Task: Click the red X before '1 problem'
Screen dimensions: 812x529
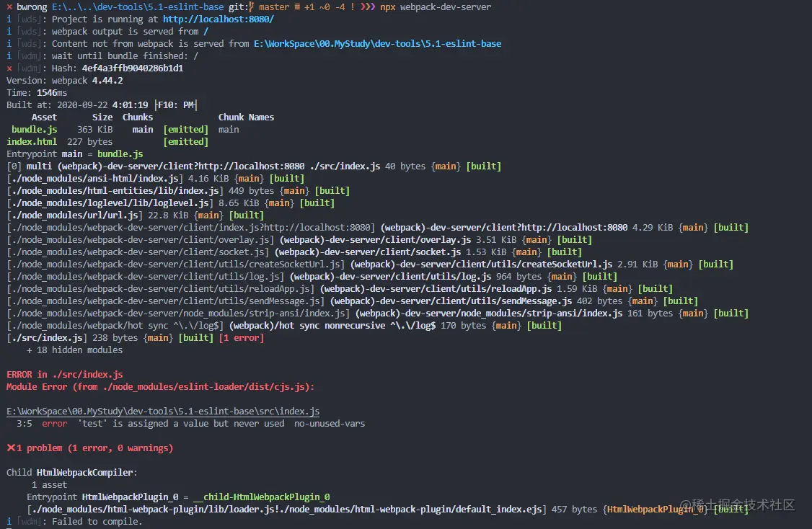Action: pos(11,448)
